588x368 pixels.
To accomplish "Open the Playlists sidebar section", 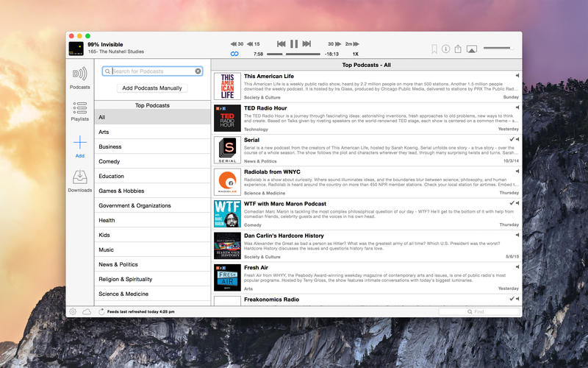I will point(79,110).
